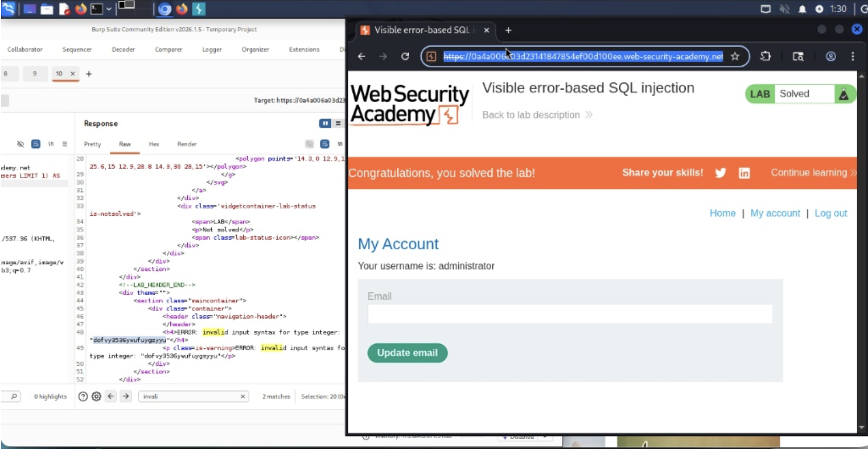Go to previous search match arrow
868x451 pixels.
tap(111, 396)
